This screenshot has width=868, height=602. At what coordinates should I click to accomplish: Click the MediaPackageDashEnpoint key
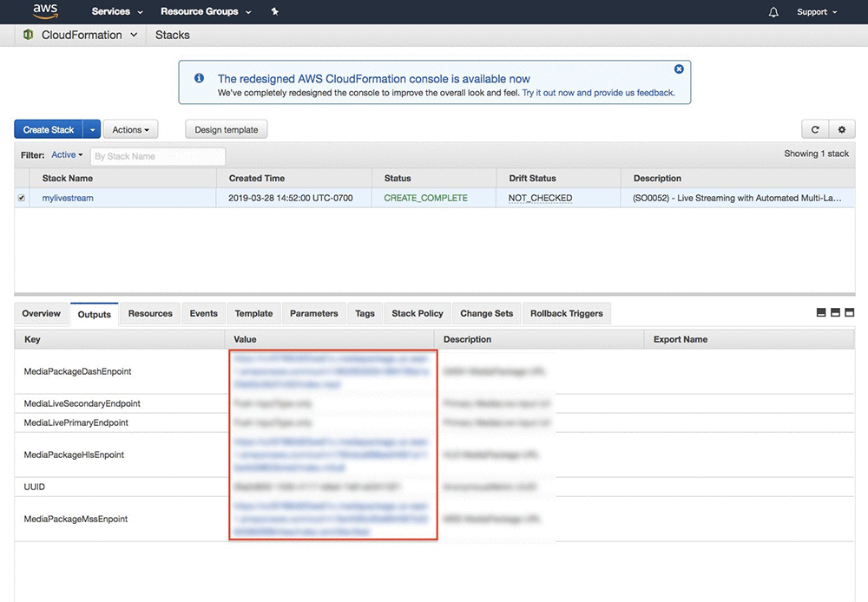pos(77,371)
